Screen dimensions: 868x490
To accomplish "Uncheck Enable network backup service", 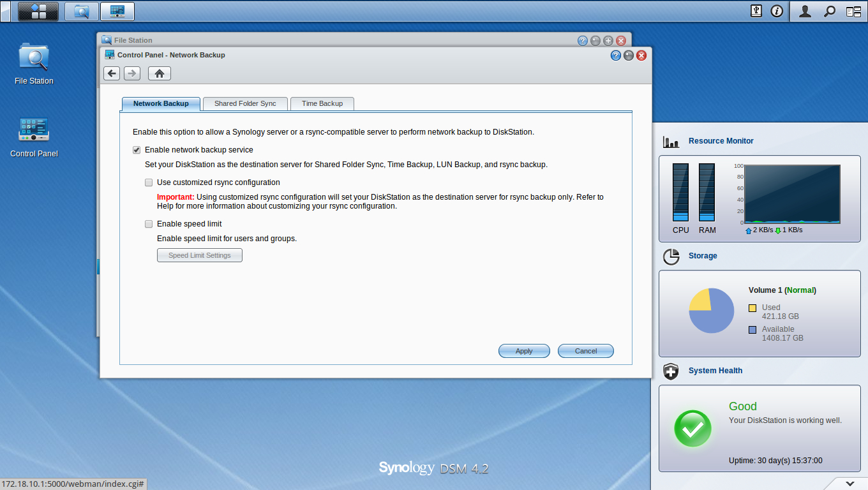I will [137, 150].
